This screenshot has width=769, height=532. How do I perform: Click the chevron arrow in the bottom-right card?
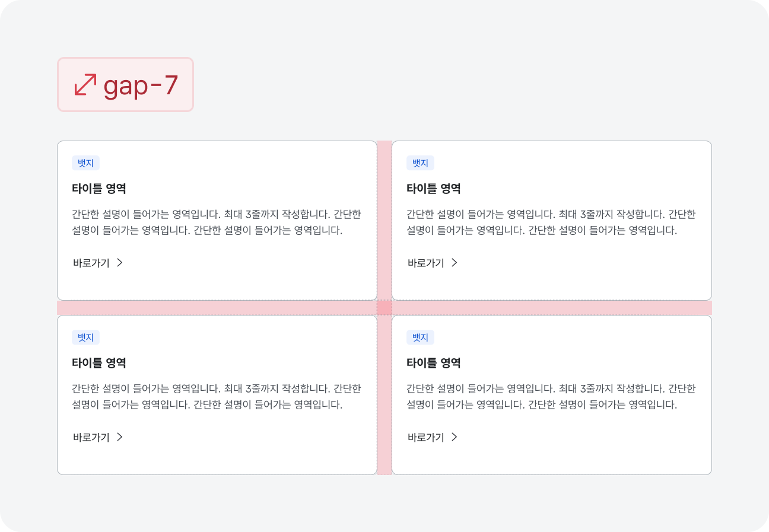(x=454, y=437)
